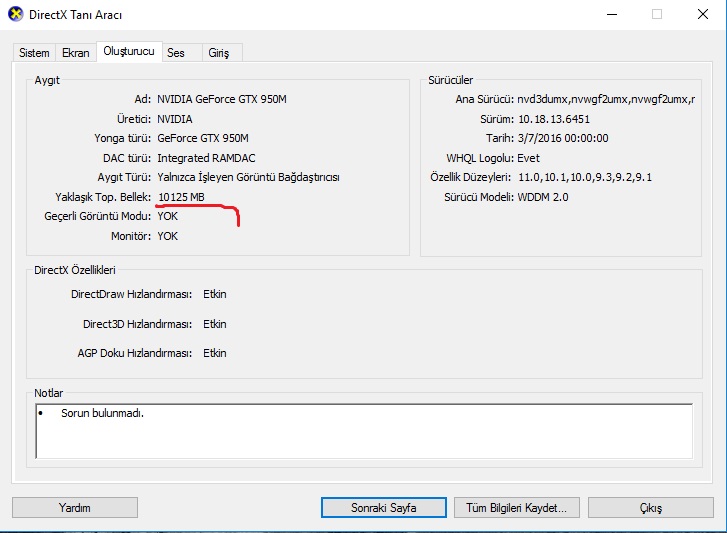Click the Geçerli Görüntü Modu value 'YOK'
This screenshot has width=727, height=533.
[x=167, y=216]
